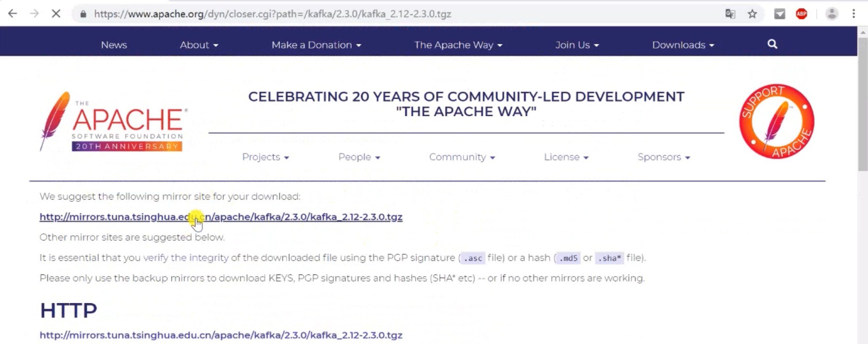The width and height of the screenshot is (868, 344).
Task: Expand the License dropdown
Action: coord(566,157)
